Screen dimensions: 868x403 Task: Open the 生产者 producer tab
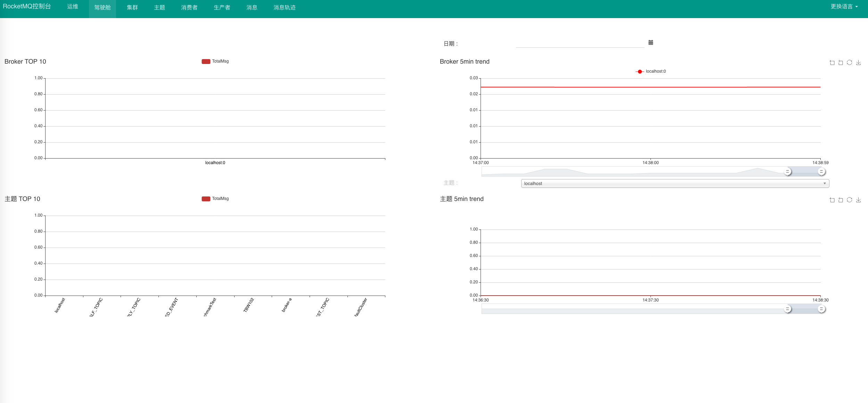[x=222, y=8]
